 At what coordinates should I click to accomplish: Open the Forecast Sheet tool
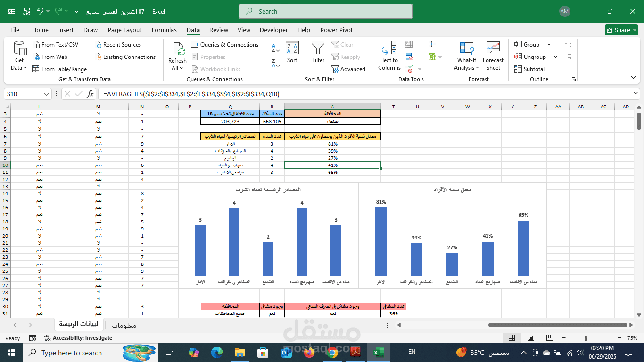(x=493, y=56)
